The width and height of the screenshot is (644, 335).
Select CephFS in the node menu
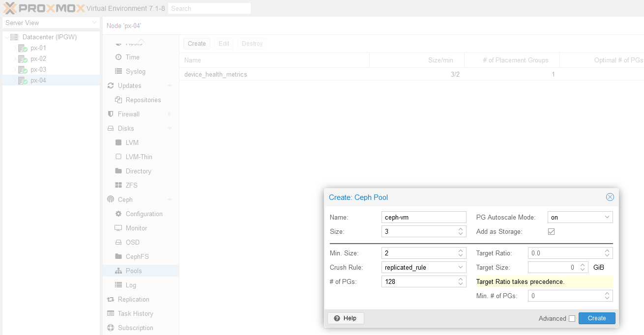point(137,256)
